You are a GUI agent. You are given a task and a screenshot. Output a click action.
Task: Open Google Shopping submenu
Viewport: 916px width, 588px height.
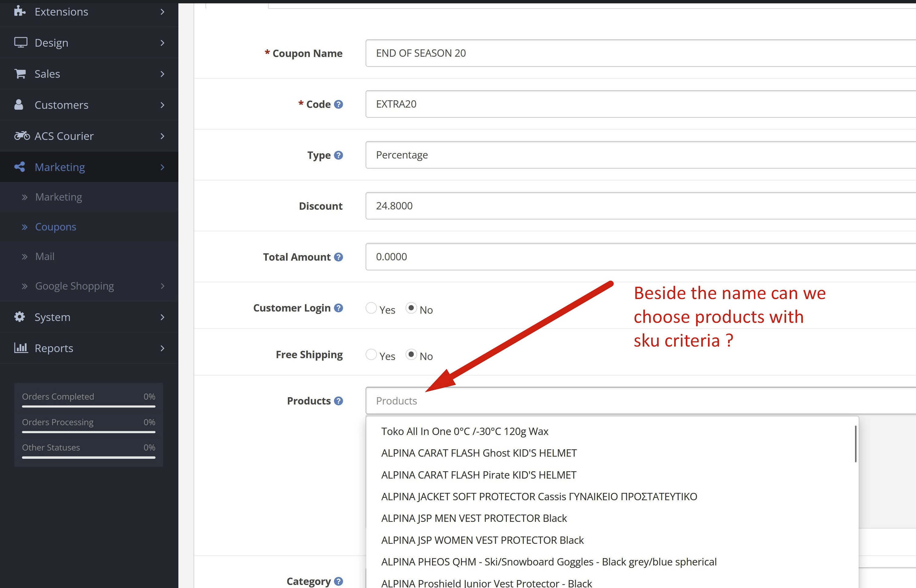click(x=89, y=286)
